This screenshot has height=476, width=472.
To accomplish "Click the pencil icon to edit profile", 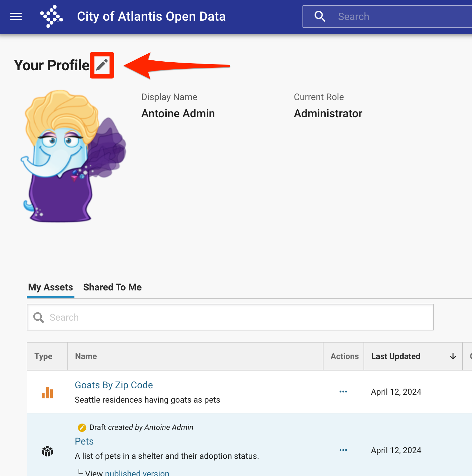I will coord(102,65).
